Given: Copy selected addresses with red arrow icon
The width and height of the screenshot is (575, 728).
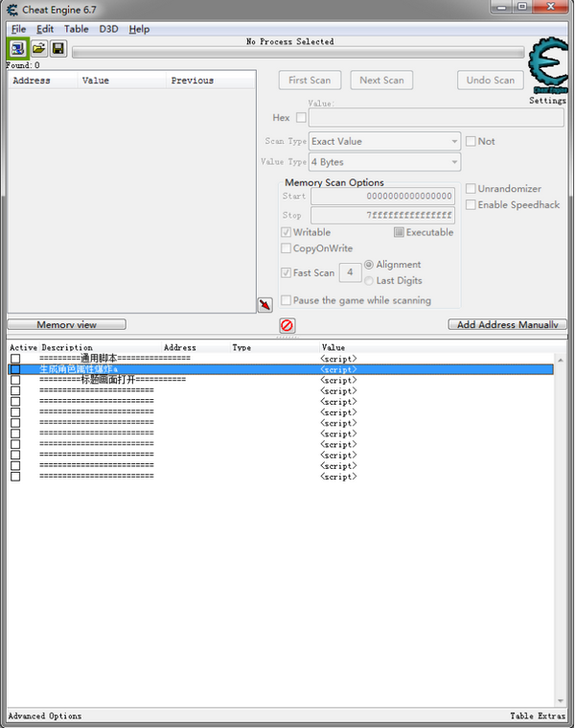Looking at the screenshot, I should [264, 305].
